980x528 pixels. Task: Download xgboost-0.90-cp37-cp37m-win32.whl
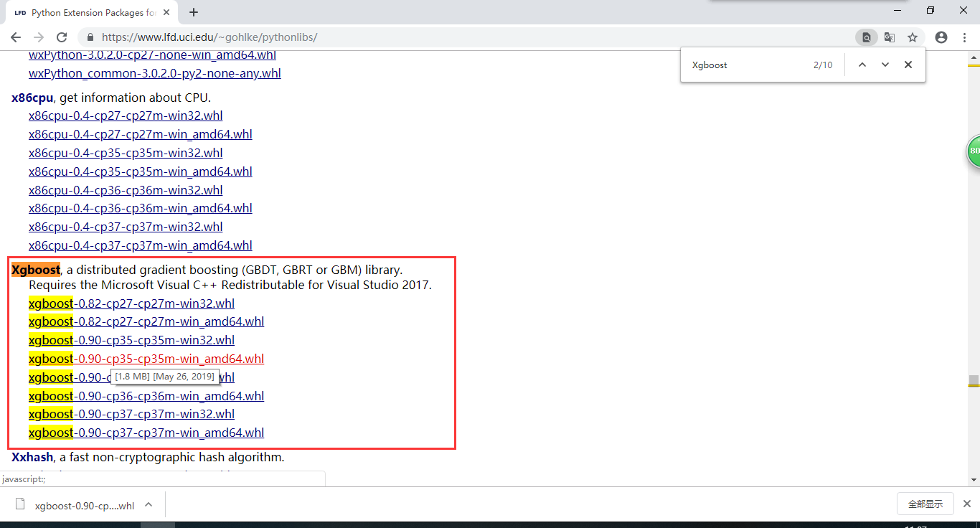(x=131, y=414)
